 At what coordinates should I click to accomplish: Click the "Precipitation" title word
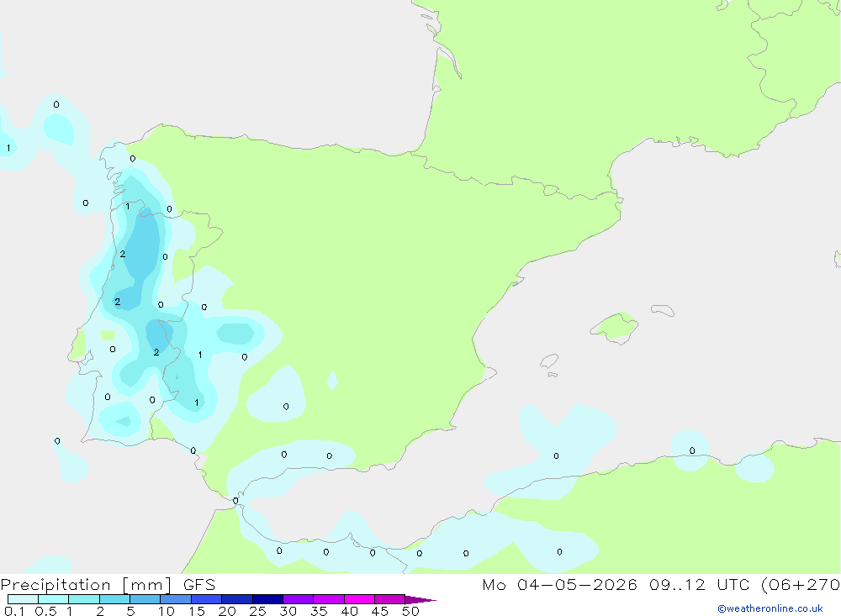(x=56, y=585)
